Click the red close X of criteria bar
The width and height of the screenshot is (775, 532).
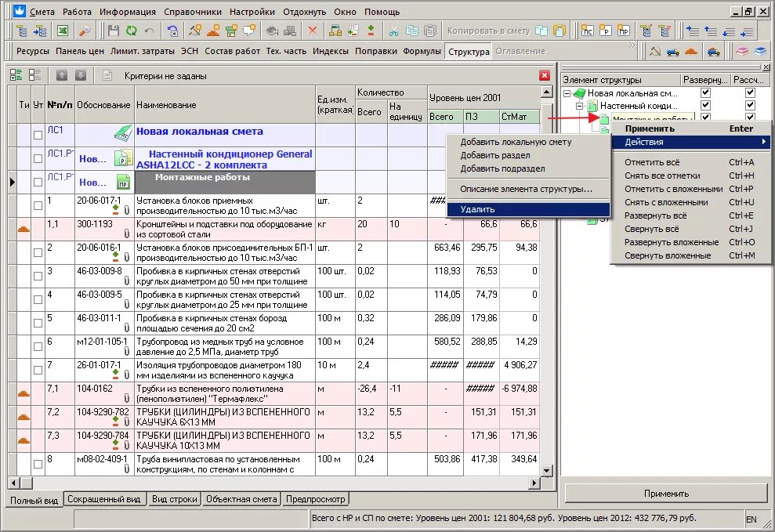pyautogui.click(x=545, y=75)
